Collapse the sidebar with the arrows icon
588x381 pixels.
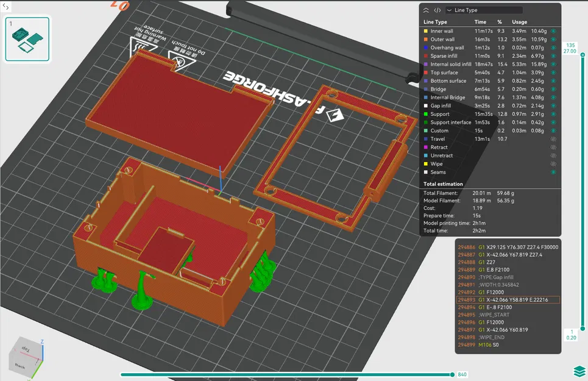(5, 6)
